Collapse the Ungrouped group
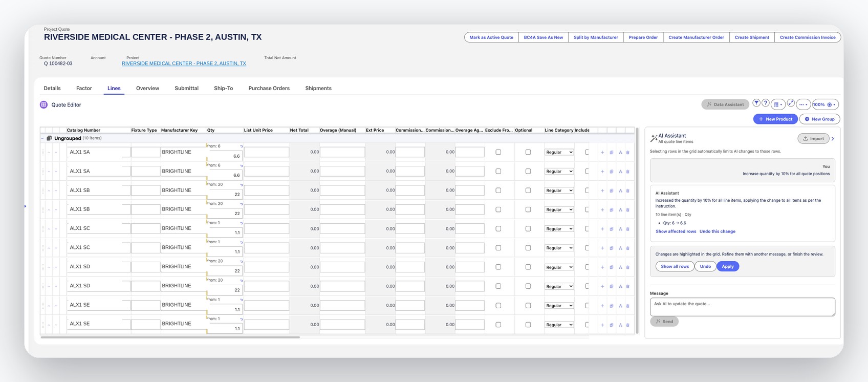Viewport: 868px width, 382px height. (x=42, y=138)
